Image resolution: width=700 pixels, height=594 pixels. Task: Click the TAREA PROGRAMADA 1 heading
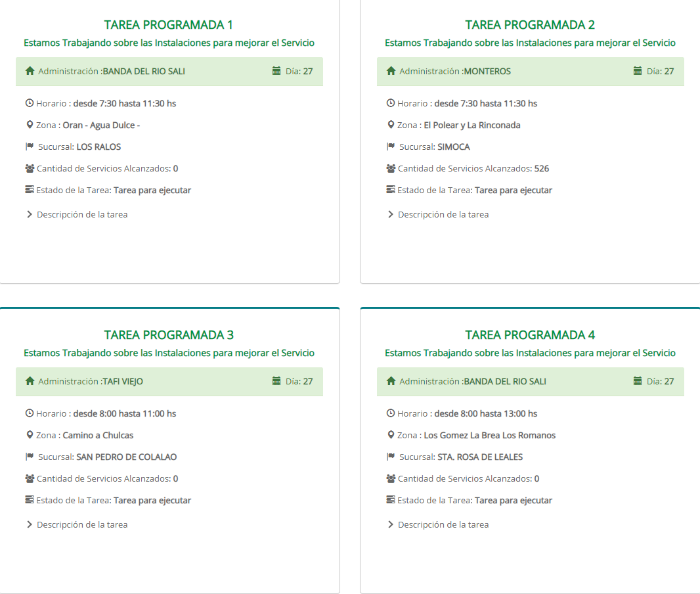pyautogui.click(x=169, y=25)
